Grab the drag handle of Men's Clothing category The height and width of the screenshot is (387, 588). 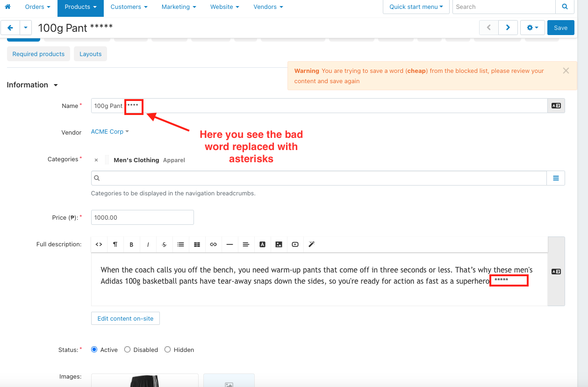tap(106, 160)
